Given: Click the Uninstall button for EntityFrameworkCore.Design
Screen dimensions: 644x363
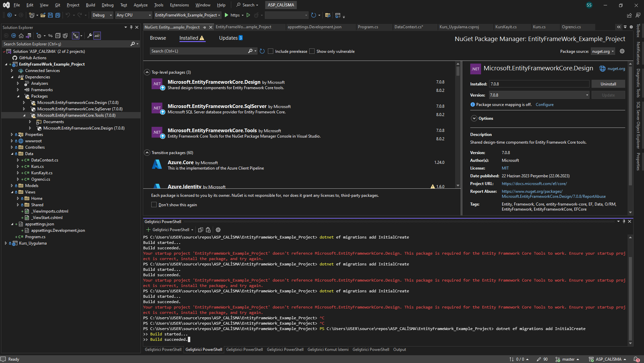Looking at the screenshot, I should (x=608, y=84).
